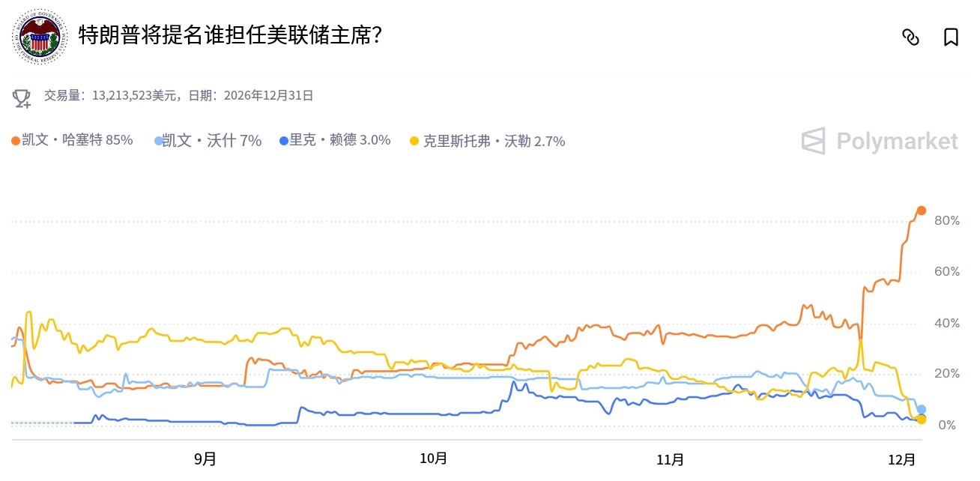Click the 凯文·哈塞特 85% legend label
980x481 pixels.
coord(78,140)
